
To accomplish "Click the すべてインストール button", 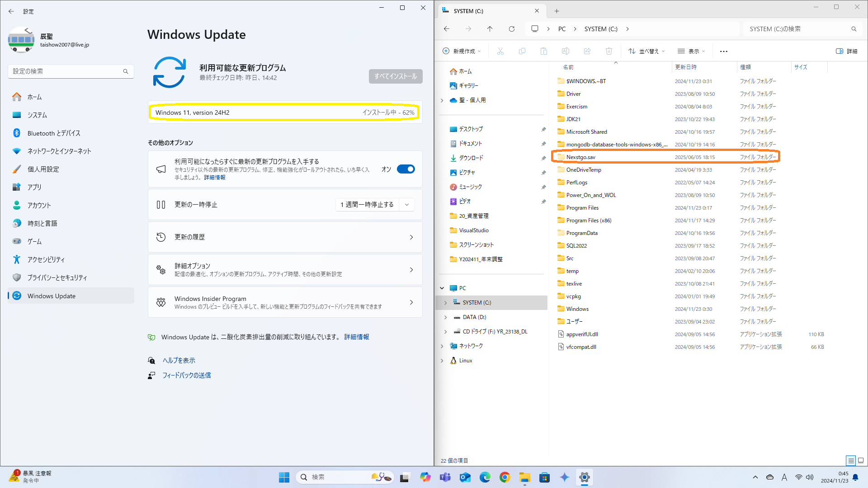I will (x=396, y=76).
